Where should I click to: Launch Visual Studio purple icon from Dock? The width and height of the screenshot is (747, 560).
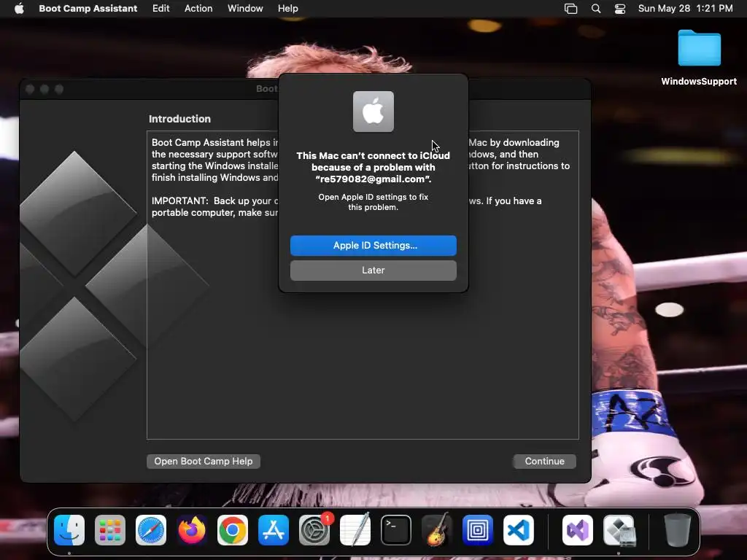[x=578, y=530]
